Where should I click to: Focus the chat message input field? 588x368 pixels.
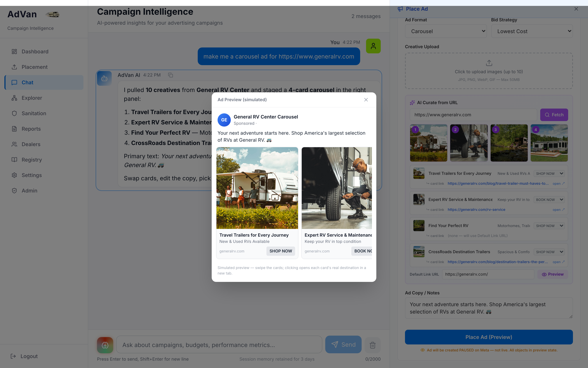[x=219, y=345]
